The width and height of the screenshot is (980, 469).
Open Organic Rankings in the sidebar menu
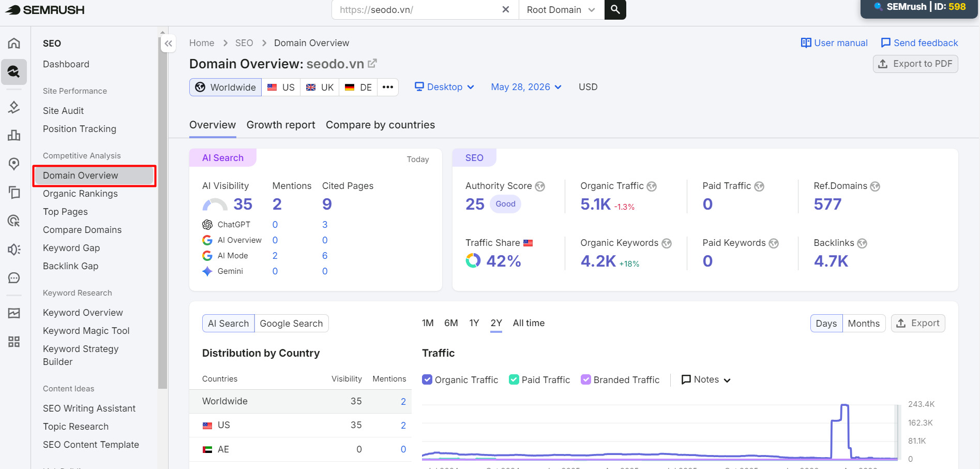point(80,194)
